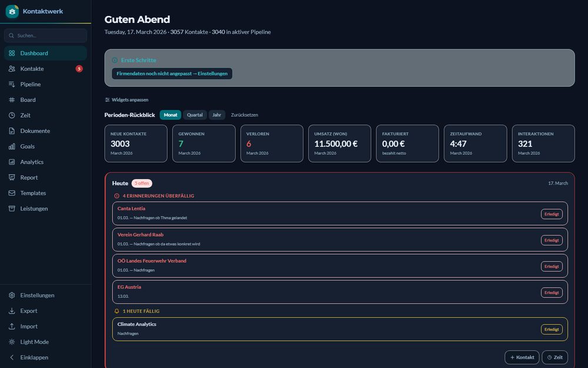Open the Board via its hash icon
588x368 pixels.
coord(11,100)
